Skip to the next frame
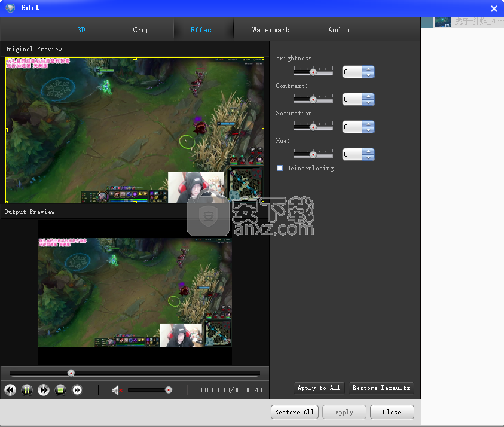The height and width of the screenshot is (427, 504). click(x=77, y=390)
